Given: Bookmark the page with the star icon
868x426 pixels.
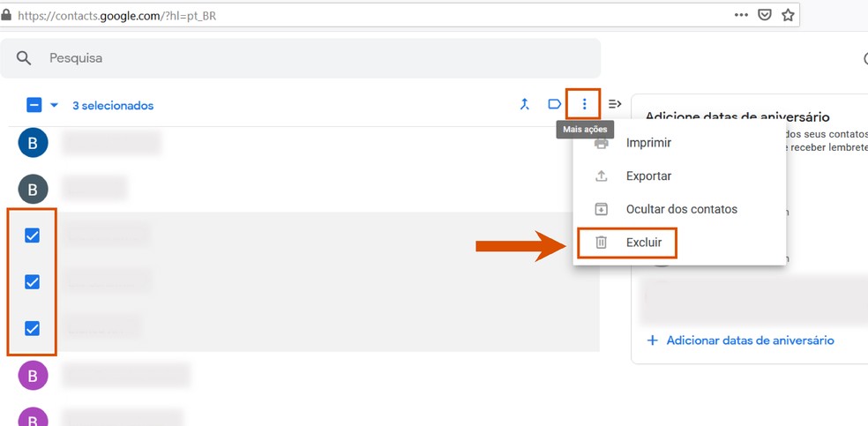Looking at the screenshot, I should pos(788,15).
